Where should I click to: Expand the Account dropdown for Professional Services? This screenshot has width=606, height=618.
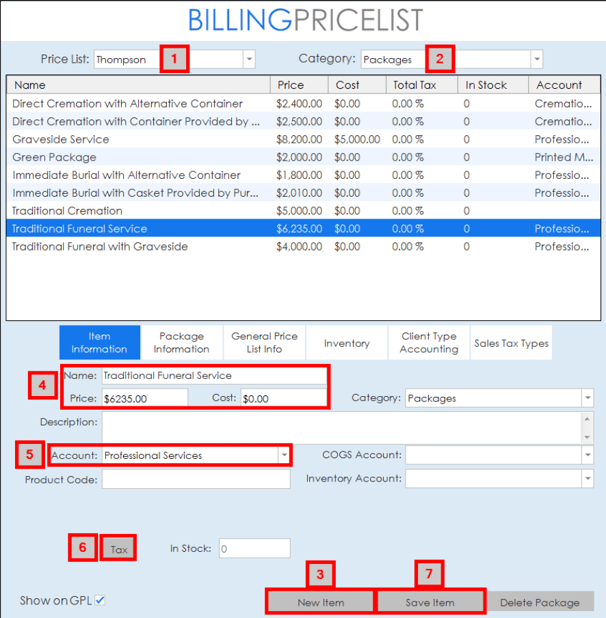pyautogui.click(x=284, y=455)
